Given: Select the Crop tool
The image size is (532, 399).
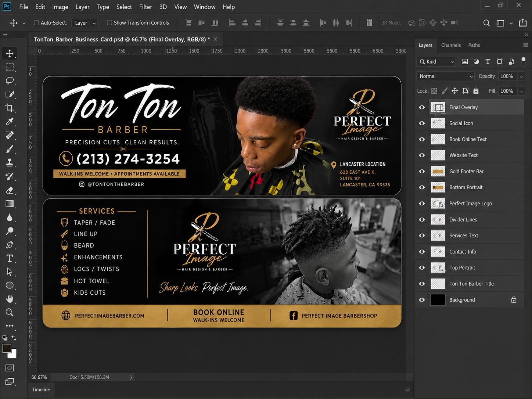Looking at the screenshot, I should (x=10, y=108).
